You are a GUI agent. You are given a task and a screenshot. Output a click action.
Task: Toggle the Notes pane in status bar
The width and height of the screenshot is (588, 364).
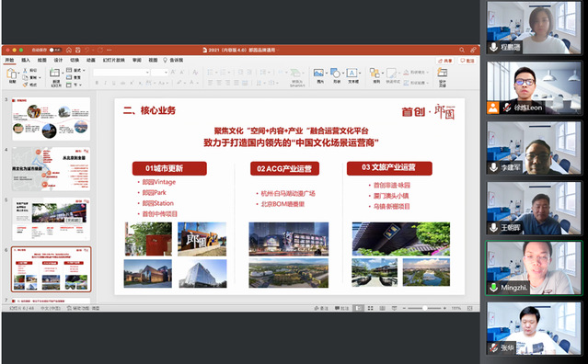tap(321, 308)
